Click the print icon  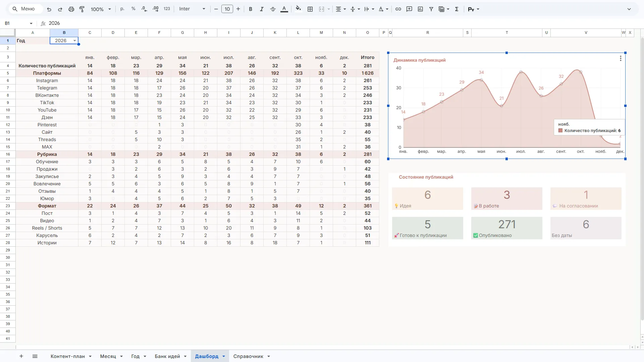(x=71, y=9)
